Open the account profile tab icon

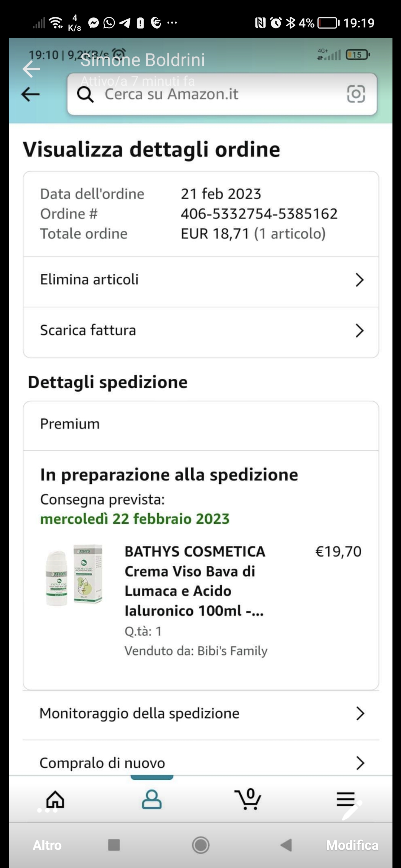[x=152, y=799]
